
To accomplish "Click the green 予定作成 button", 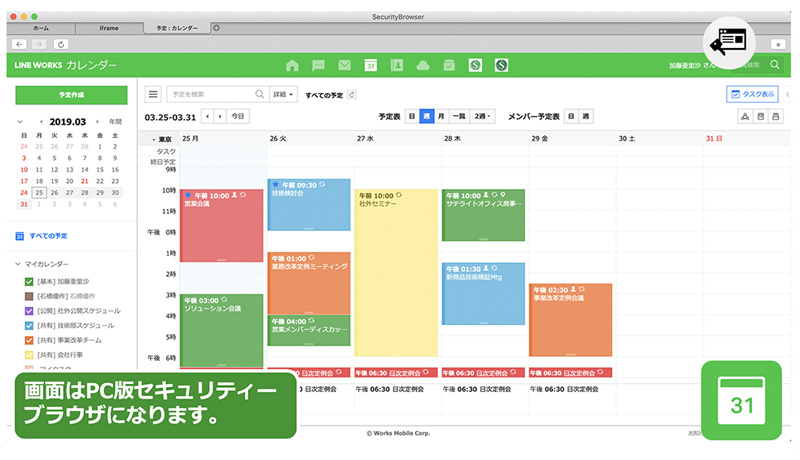I will click(71, 95).
